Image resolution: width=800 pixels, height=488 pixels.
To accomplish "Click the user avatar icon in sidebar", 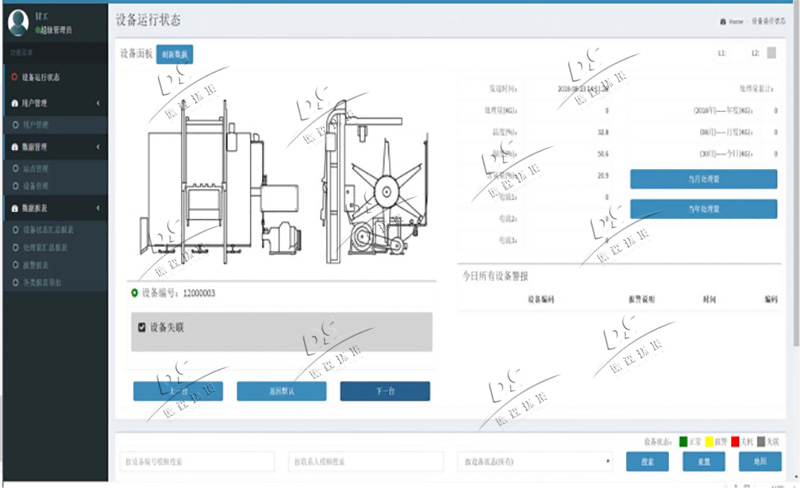I will (18, 22).
